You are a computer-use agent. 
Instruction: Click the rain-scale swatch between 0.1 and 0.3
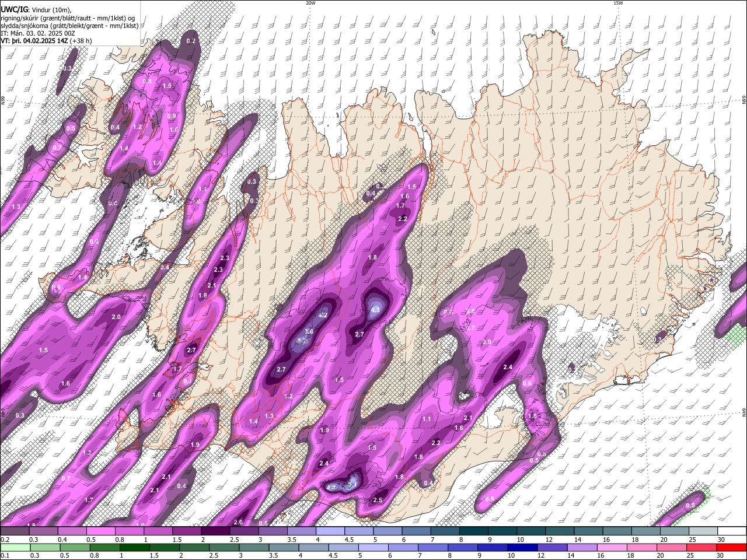coord(15,548)
